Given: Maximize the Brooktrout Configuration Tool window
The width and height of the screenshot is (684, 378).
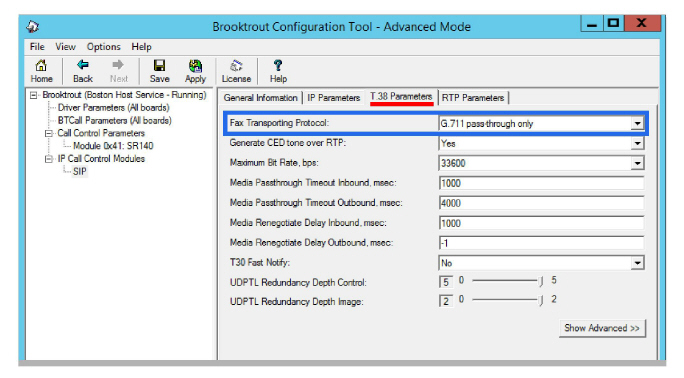Looking at the screenshot, I should tap(614, 24).
